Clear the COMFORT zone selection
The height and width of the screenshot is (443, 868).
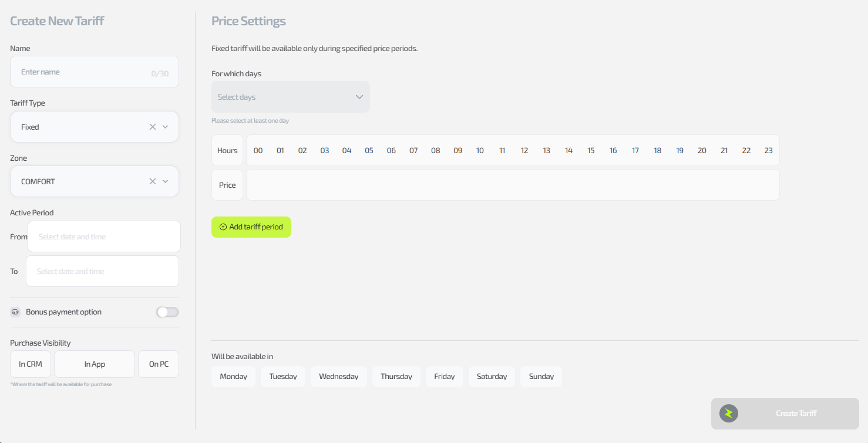pos(153,181)
